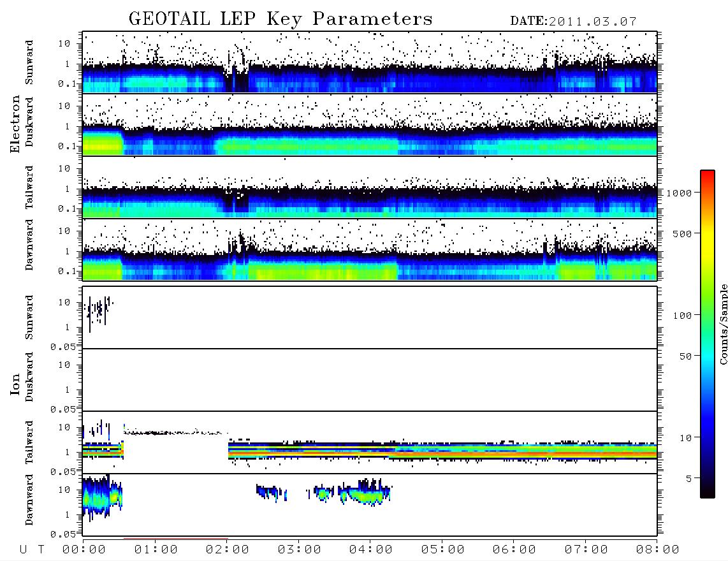The image size is (728, 561).
Task: Click the Ion "Sunward" panel label
Action: 29,317
